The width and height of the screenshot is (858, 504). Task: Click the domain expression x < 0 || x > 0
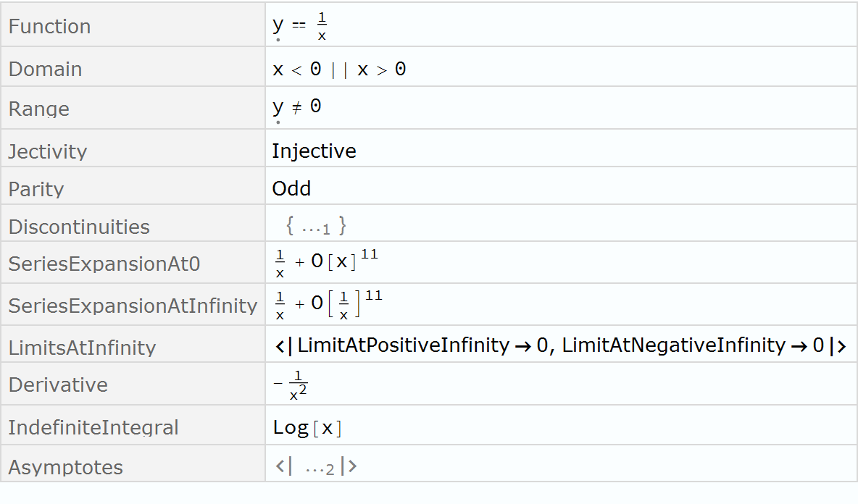coord(339,69)
